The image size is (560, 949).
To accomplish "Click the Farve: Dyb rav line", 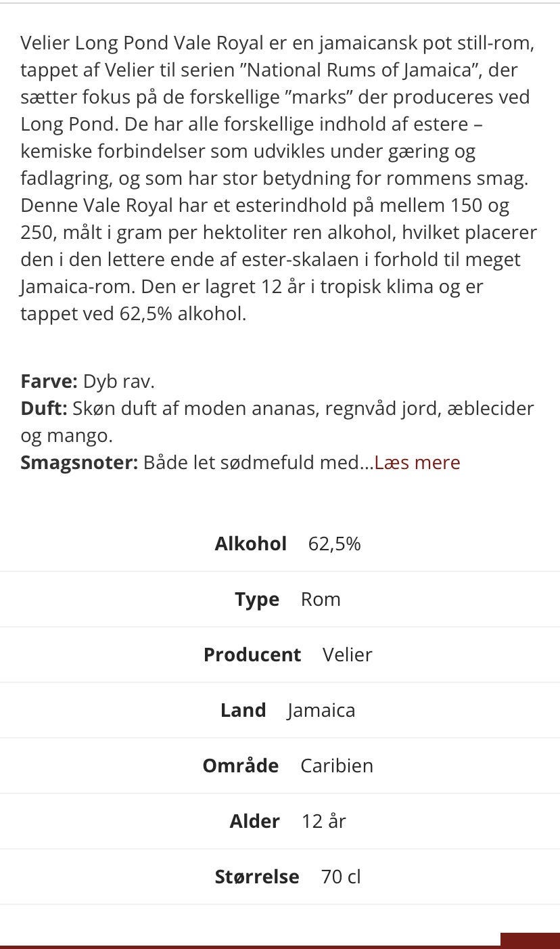I will pos(88,381).
